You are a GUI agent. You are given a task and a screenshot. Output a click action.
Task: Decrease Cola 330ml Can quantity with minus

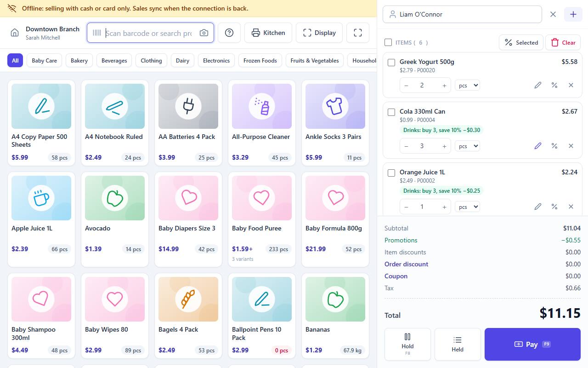click(406, 146)
